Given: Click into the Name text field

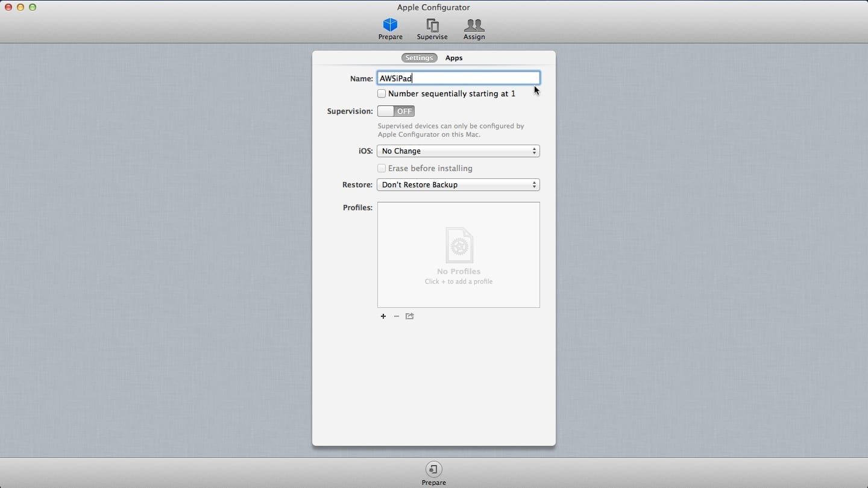Looking at the screenshot, I should click(x=458, y=78).
